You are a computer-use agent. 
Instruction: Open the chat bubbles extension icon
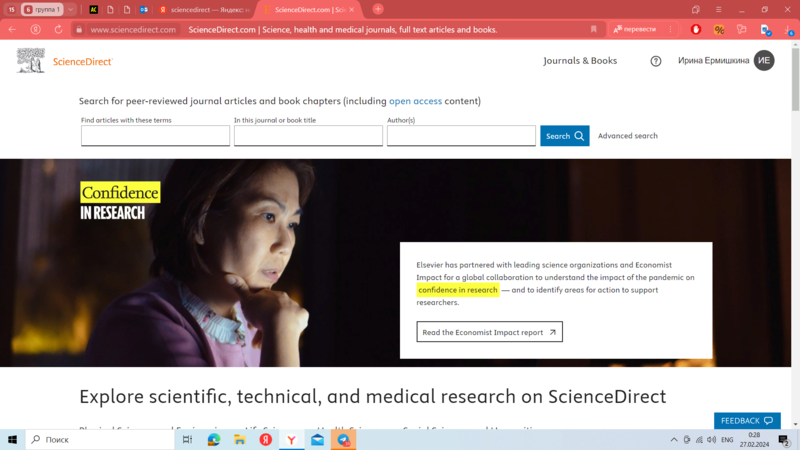(x=742, y=30)
